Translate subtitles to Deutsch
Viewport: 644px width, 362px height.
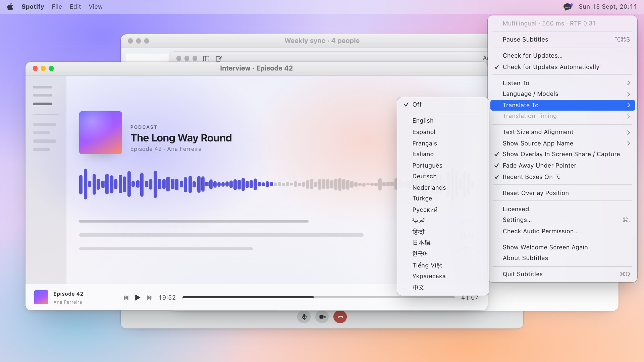coord(443,176)
